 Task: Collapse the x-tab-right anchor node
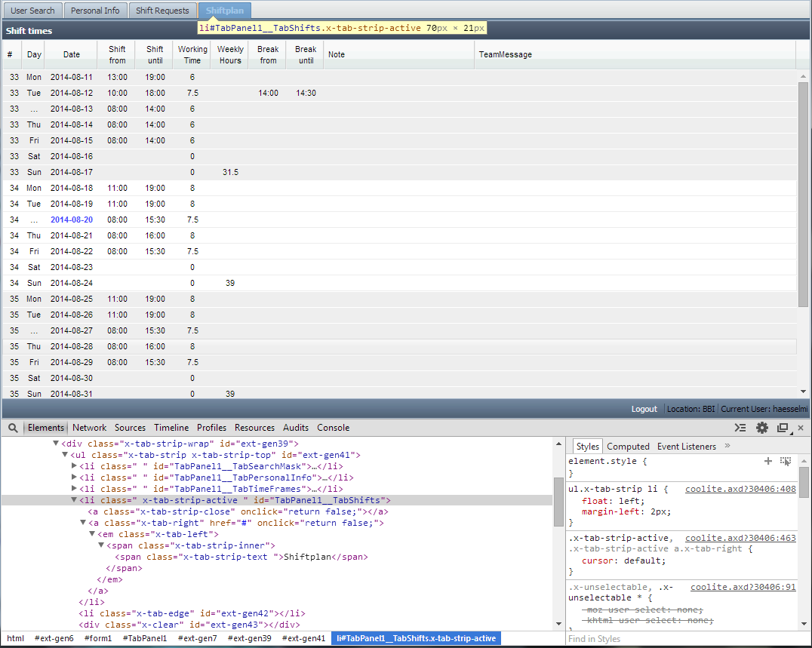[84, 523]
